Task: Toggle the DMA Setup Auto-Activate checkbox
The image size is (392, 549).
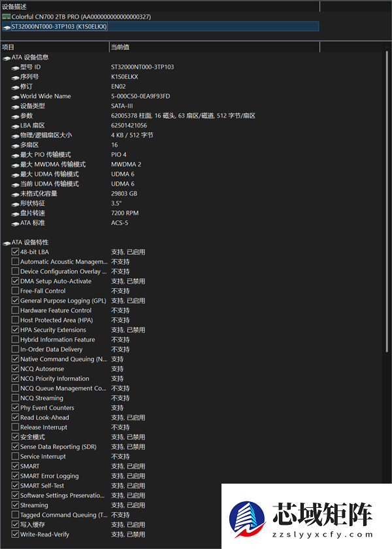Action: (x=15, y=281)
